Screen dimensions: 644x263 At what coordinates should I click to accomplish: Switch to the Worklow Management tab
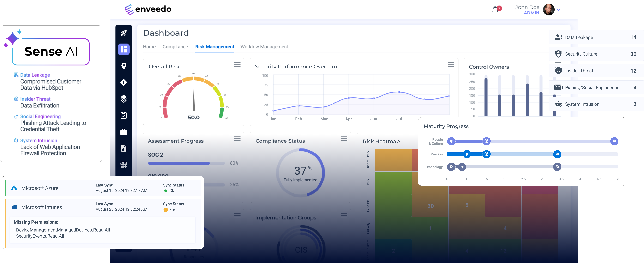264,47
